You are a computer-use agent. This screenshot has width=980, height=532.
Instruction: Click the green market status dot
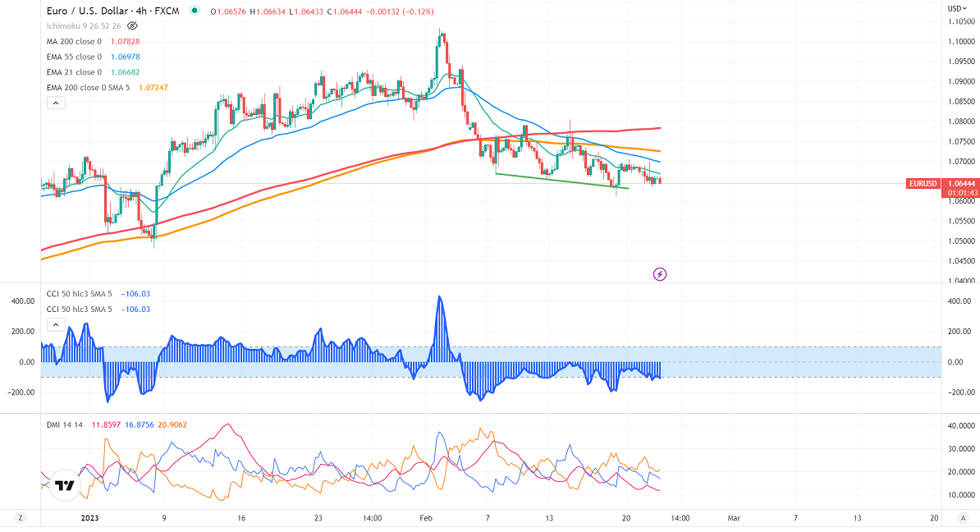tap(195, 11)
